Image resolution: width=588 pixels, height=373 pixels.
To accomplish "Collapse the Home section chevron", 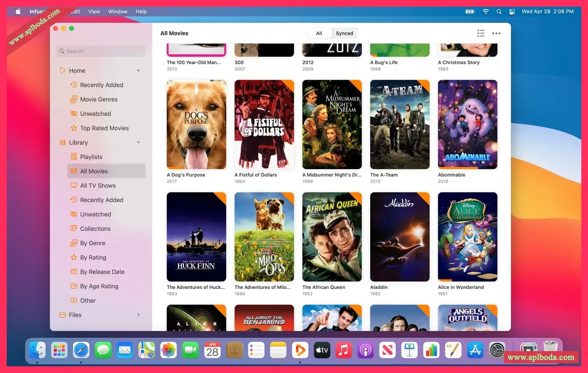I will tap(139, 71).
